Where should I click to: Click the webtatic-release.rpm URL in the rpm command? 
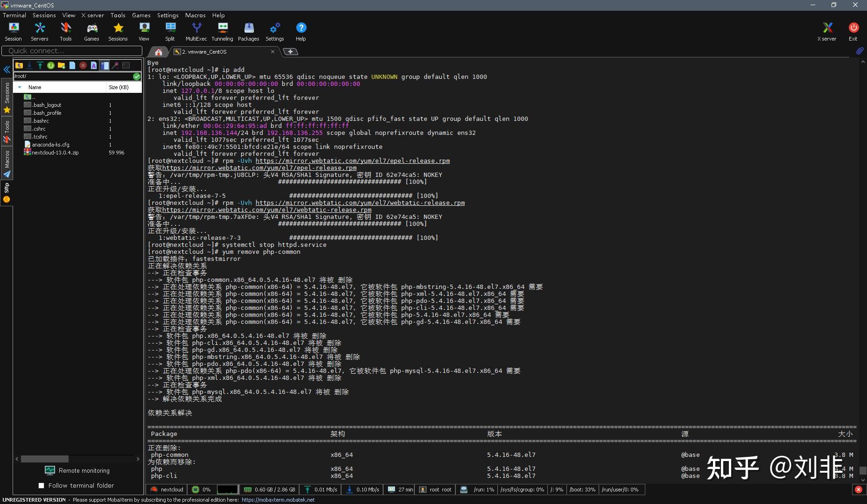(x=360, y=203)
